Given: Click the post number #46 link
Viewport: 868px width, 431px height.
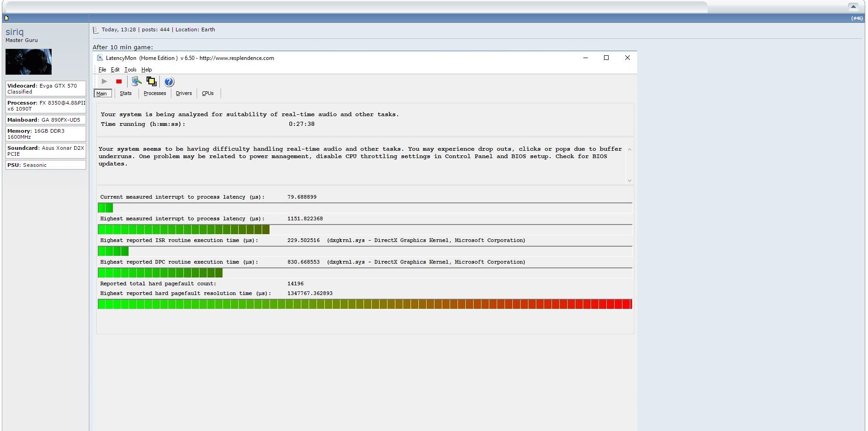Looking at the screenshot, I should pos(857,18).
